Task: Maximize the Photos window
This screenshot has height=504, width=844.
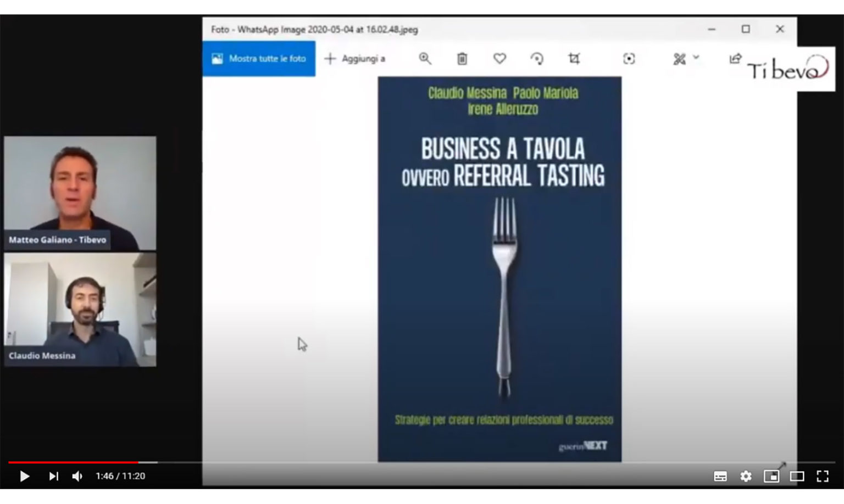Action: point(746,29)
